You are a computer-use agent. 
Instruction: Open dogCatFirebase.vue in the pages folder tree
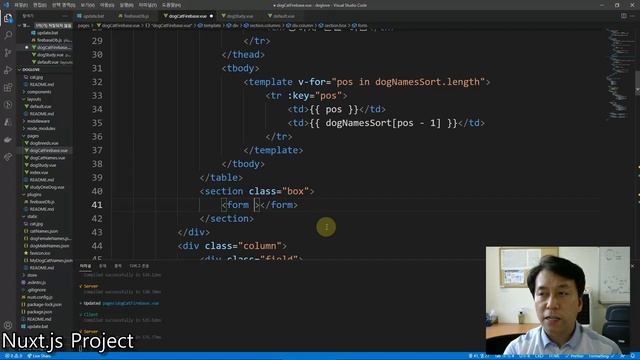[48, 151]
